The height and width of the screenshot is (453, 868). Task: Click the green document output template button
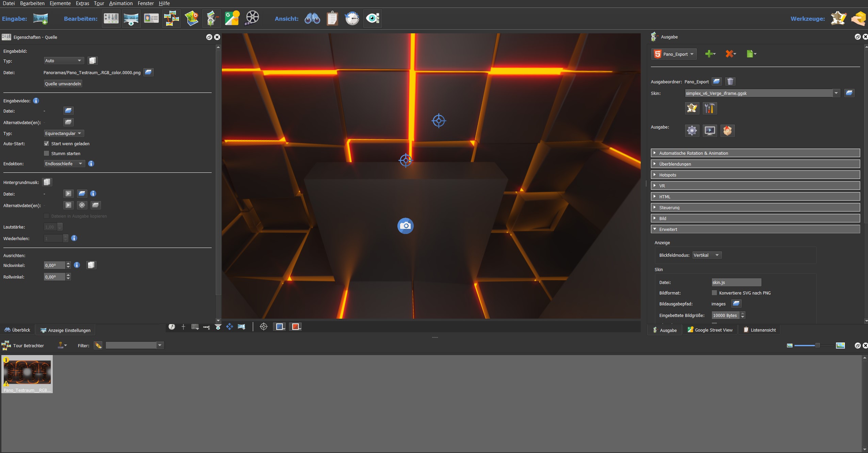pyautogui.click(x=751, y=54)
